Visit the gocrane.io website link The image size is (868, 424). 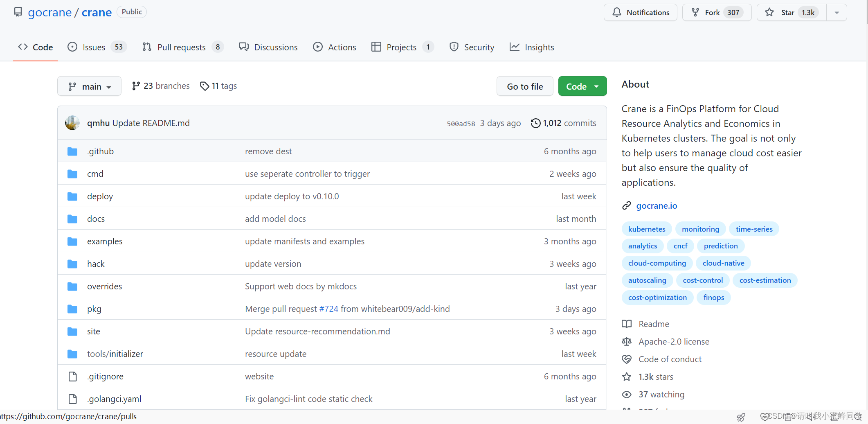pos(657,206)
